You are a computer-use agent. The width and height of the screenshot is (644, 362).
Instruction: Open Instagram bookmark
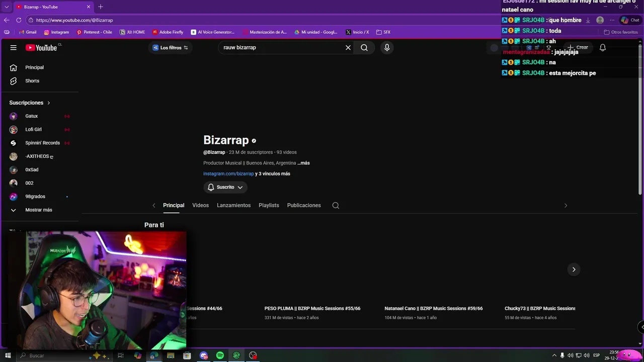click(56, 32)
